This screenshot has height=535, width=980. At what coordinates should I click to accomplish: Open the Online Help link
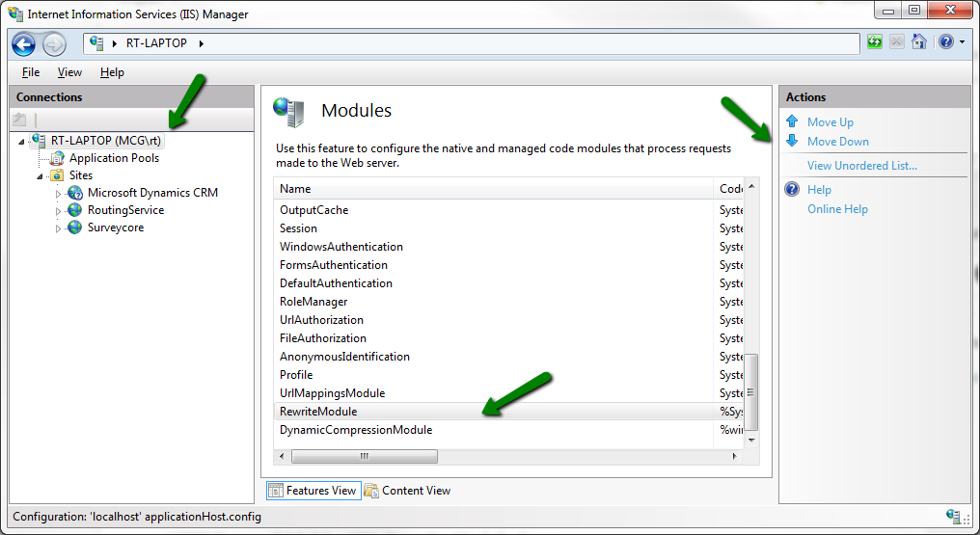[837, 209]
